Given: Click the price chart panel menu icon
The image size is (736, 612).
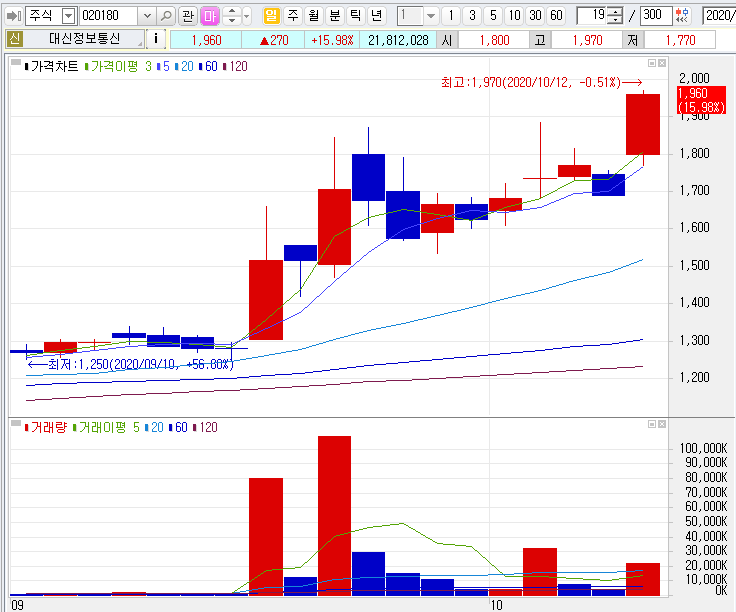Looking at the screenshot, I should pos(16,62).
